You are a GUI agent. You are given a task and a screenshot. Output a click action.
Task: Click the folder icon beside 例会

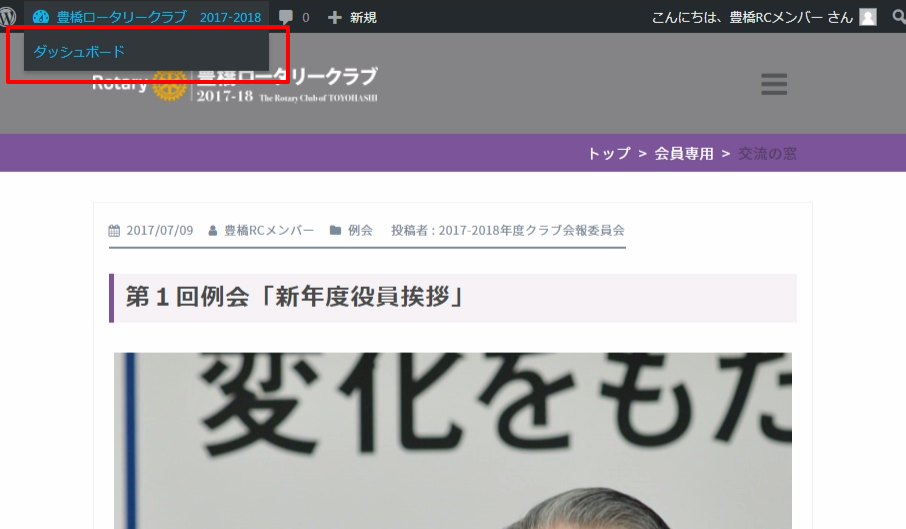[336, 230]
